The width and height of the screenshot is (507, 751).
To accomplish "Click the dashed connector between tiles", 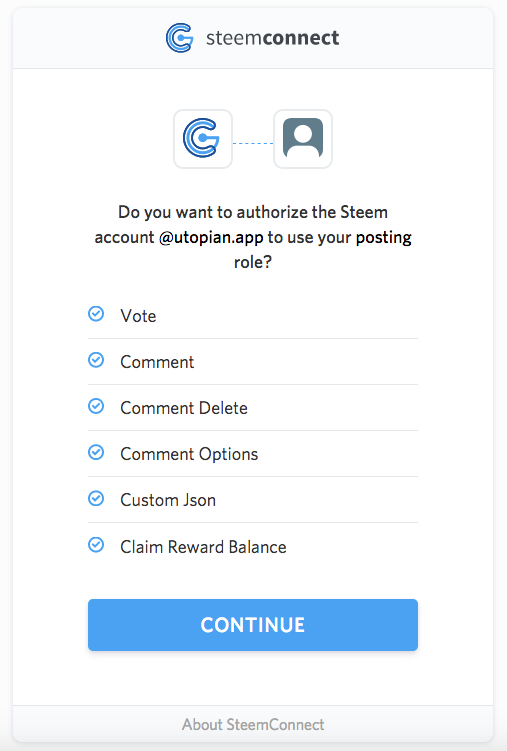I will [253, 143].
